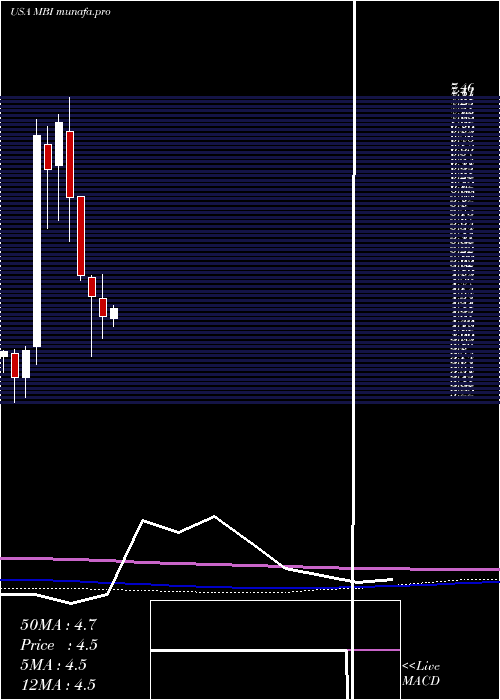This screenshot has width=500, height=700.
Task: Click the '50MA : 4.7' value
Action: [x=58, y=625]
